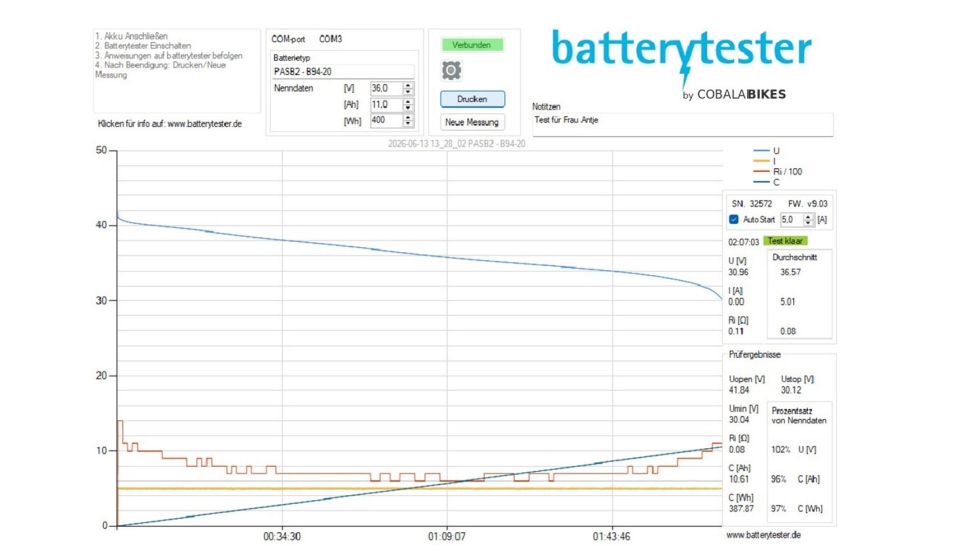
Task: Click the 01:09:07 time axis label
Action: coord(446,536)
